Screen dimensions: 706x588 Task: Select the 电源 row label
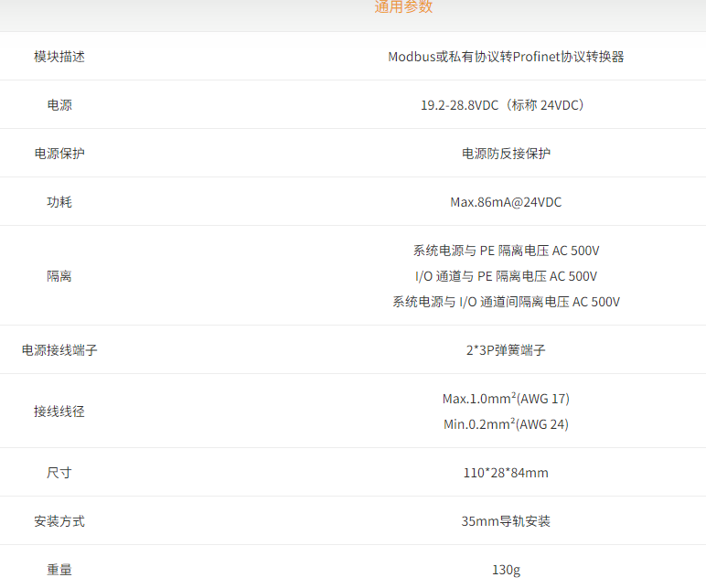[x=59, y=105]
